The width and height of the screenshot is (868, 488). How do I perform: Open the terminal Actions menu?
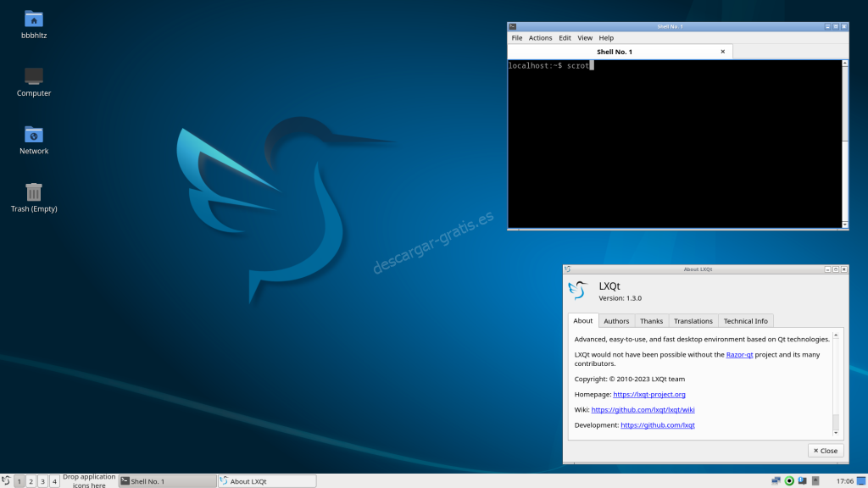(540, 38)
